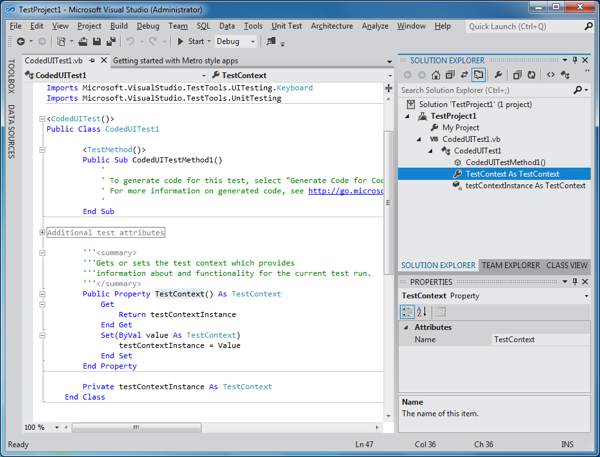Click the Navigate Backward toolbar arrow
This screenshot has width=600, height=457.
pyautogui.click(x=21, y=41)
